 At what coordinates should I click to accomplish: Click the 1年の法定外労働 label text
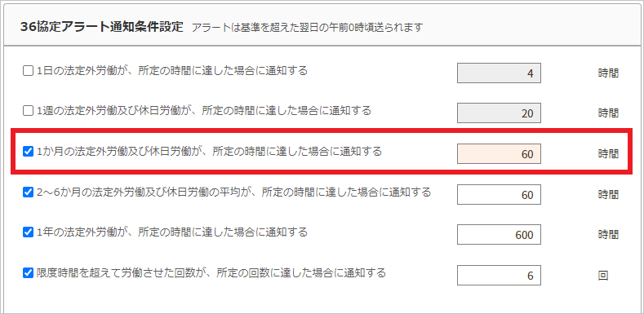point(172,232)
